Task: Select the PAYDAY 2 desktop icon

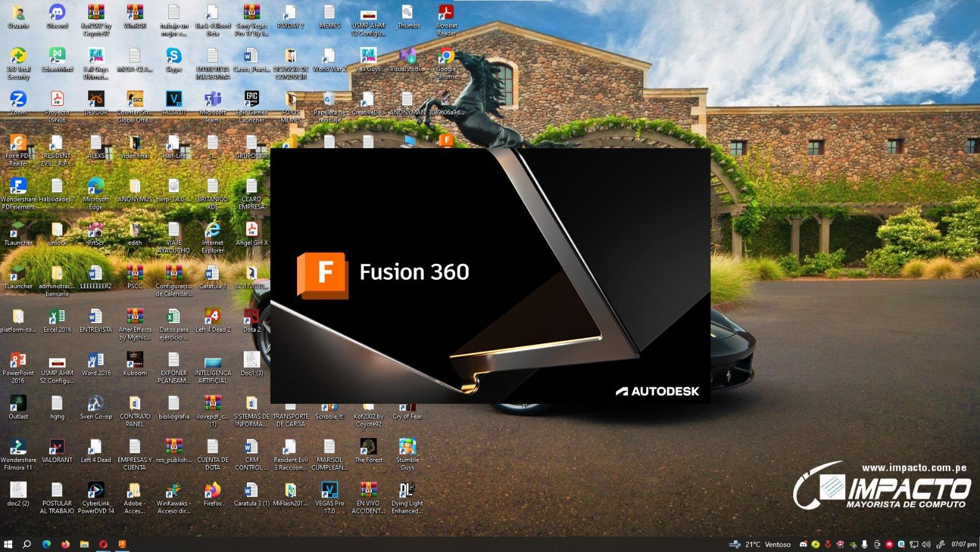Action: (x=290, y=17)
